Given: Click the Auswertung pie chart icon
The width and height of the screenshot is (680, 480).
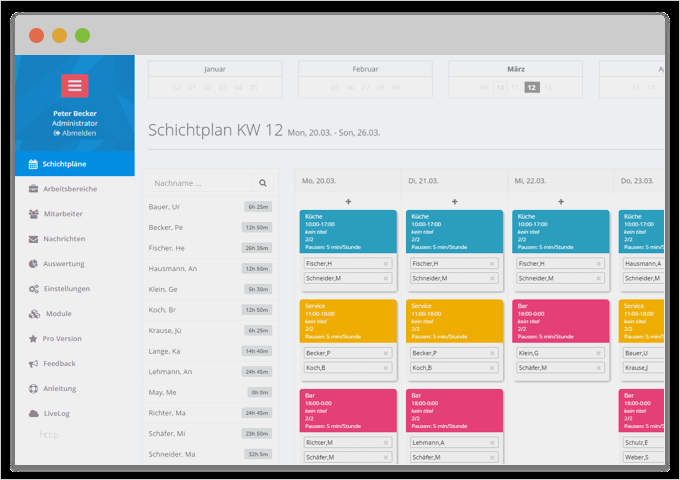Looking at the screenshot, I should tap(33, 264).
